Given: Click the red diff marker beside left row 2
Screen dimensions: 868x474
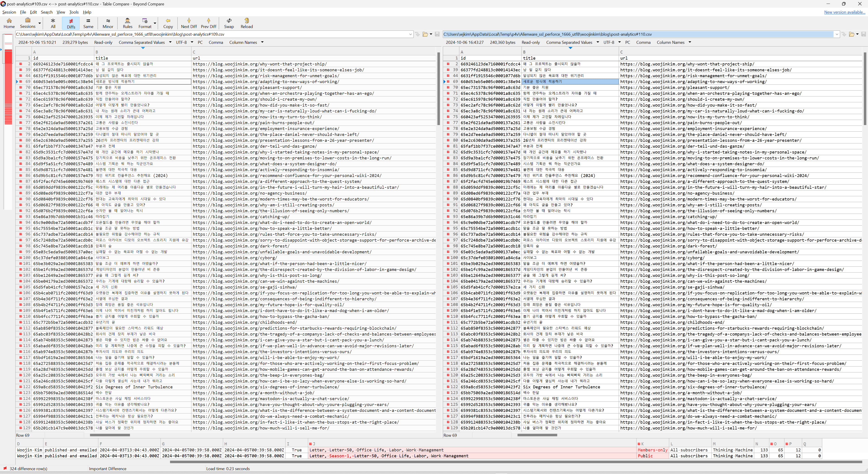Looking at the screenshot, I should 21,64.
